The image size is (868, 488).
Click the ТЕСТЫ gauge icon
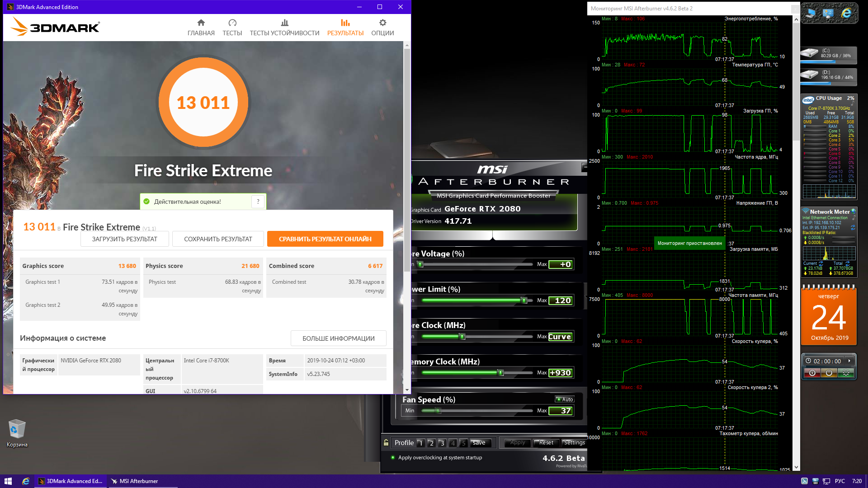pos(232,23)
